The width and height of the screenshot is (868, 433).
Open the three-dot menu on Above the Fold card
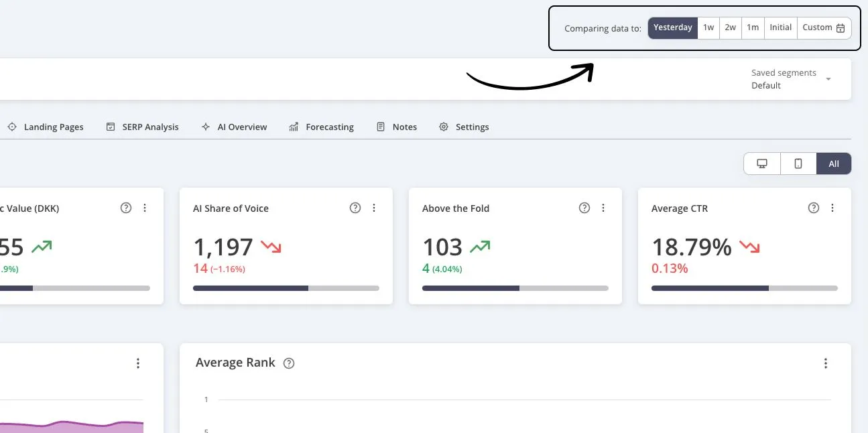click(603, 208)
